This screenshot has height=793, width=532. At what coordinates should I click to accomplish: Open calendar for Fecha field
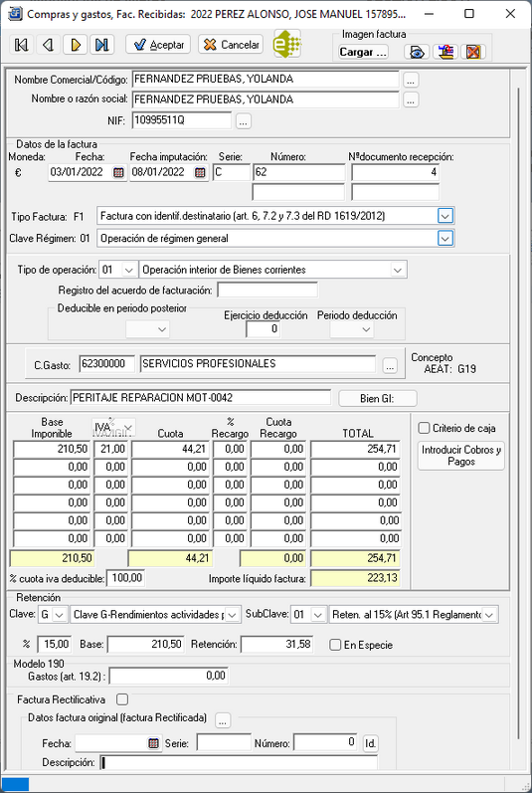point(118,172)
